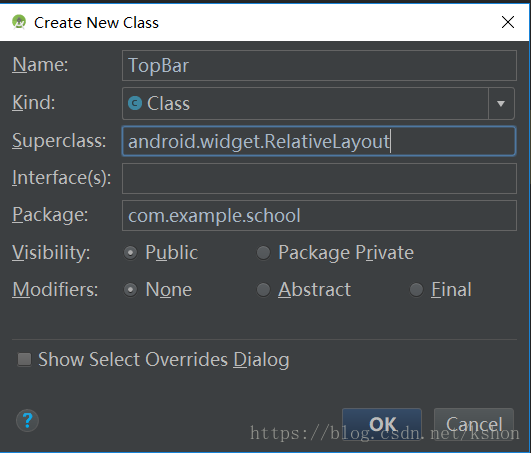Click the Kind: label

tap(34, 102)
